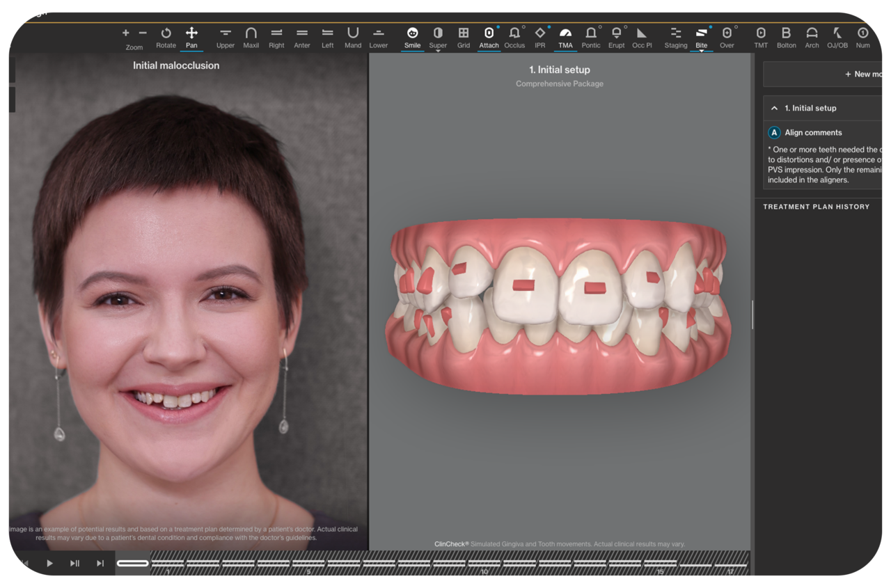Switch to Upper arch view
Image resolution: width=891 pixels, height=588 pixels.
tap(226, 33)
